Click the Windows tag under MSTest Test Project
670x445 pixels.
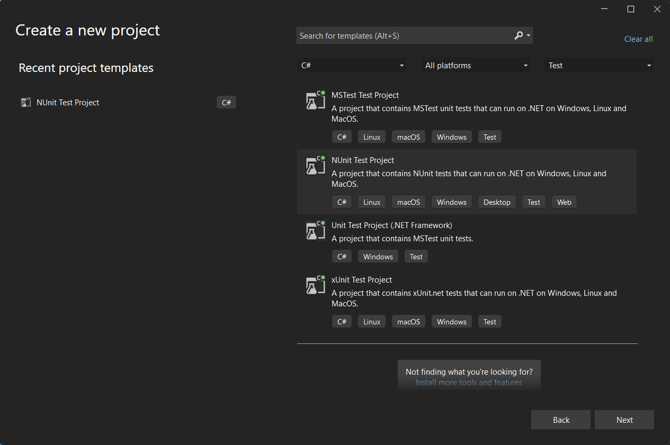click(x=452, y=137)
